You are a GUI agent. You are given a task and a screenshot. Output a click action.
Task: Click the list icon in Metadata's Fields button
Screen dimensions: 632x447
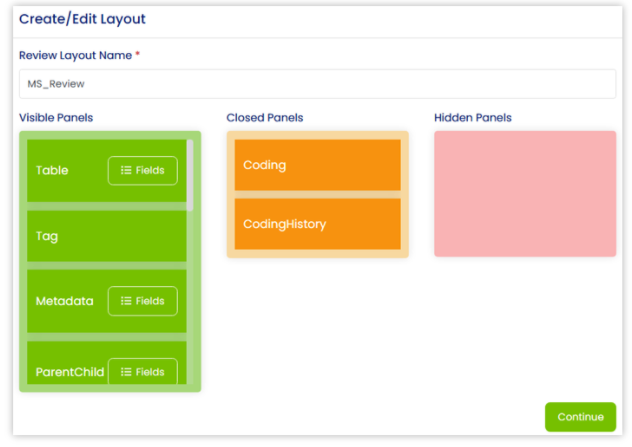(x=126, y=301)
